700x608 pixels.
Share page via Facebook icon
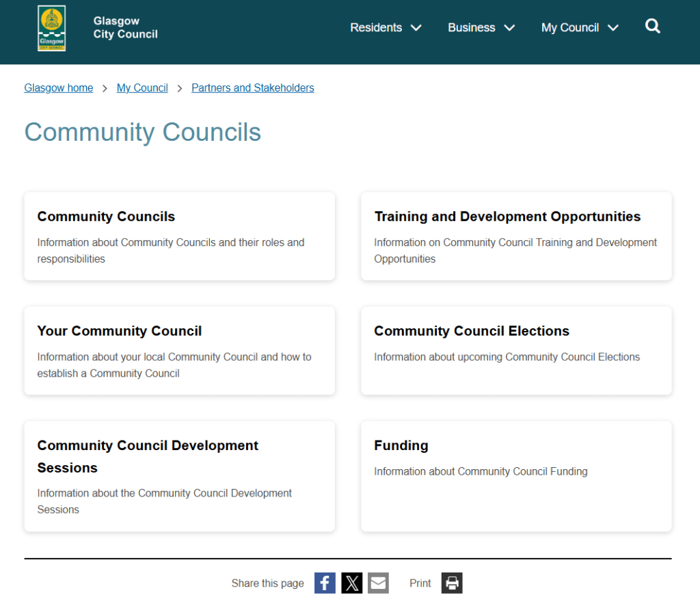click(325, 583)
